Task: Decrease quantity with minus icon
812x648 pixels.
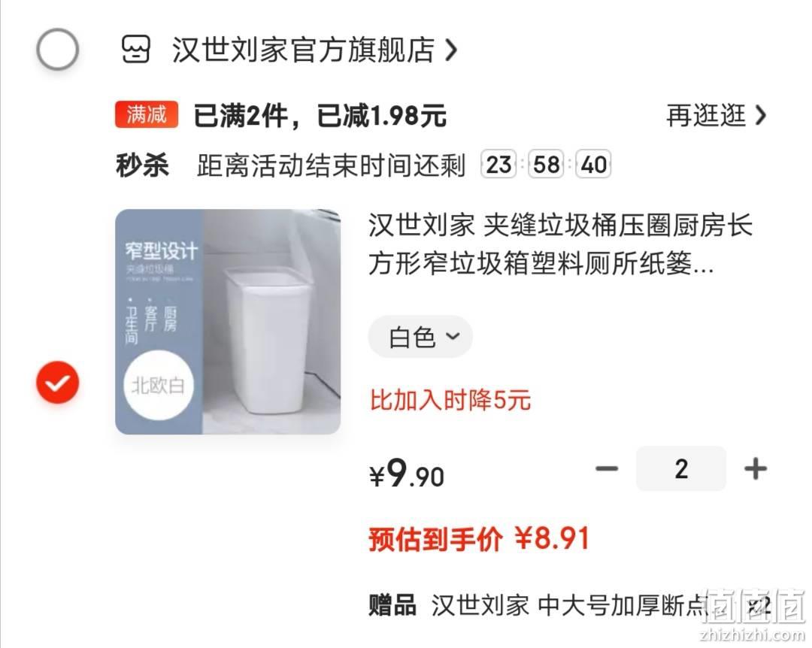Action: tap(607, 469)
